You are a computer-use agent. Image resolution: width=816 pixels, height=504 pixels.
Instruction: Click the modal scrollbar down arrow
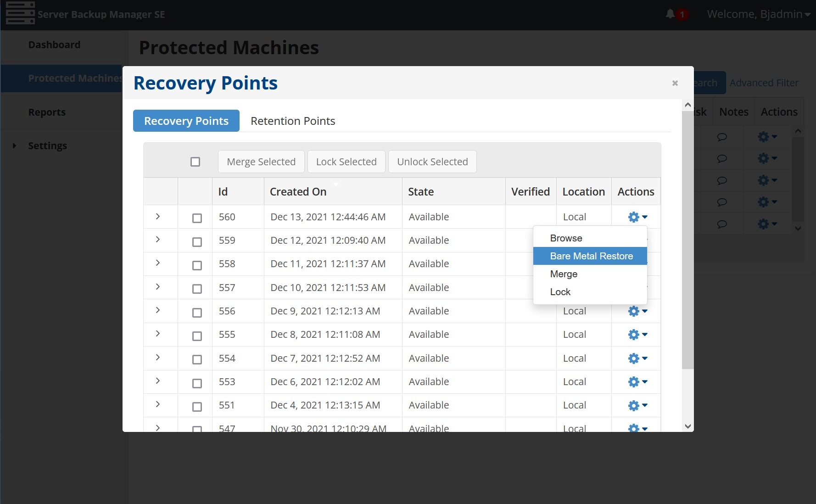[x=688, y=426]
